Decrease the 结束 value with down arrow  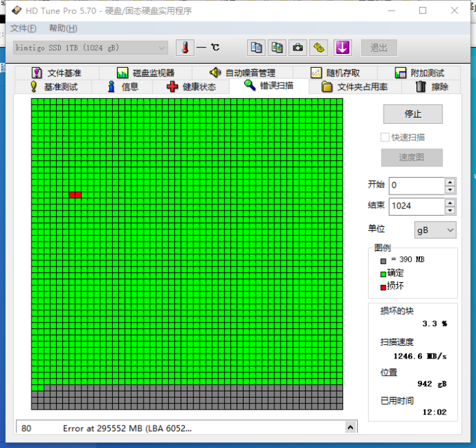click(450, 210)
